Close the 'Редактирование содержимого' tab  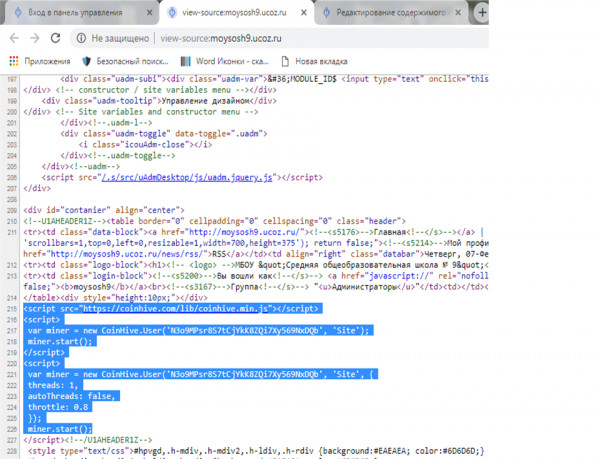click(458, 13)
